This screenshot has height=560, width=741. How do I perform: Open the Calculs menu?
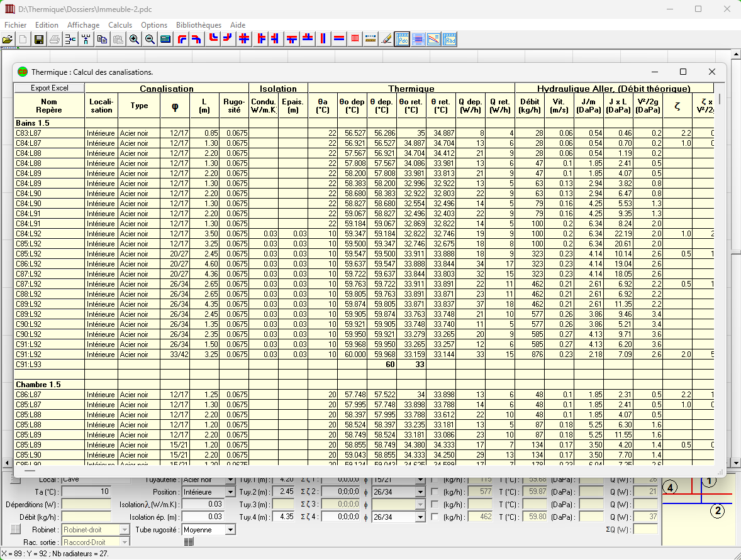120,25
